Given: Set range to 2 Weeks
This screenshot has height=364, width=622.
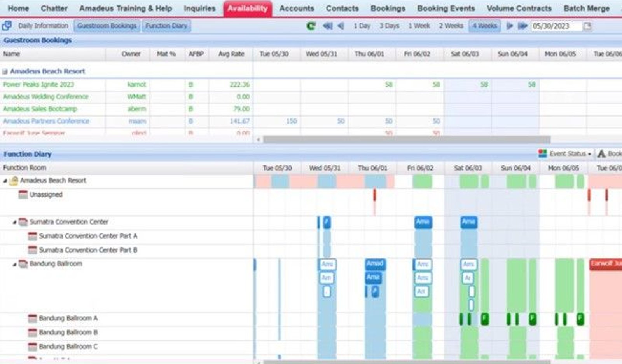Looking at the screenshot, I should click(451, 26).
